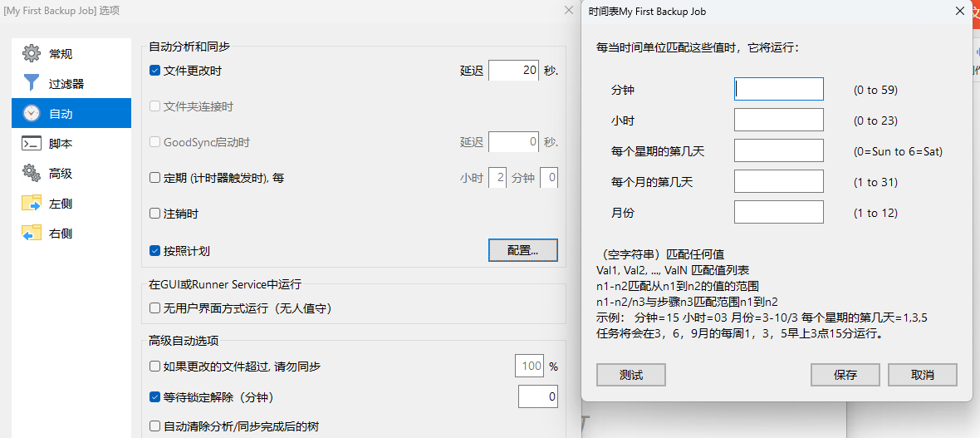Enable the 定期 (计时器触发时) checkbox
The height and width of the screenshot is (438, 980).
[155, 178]
